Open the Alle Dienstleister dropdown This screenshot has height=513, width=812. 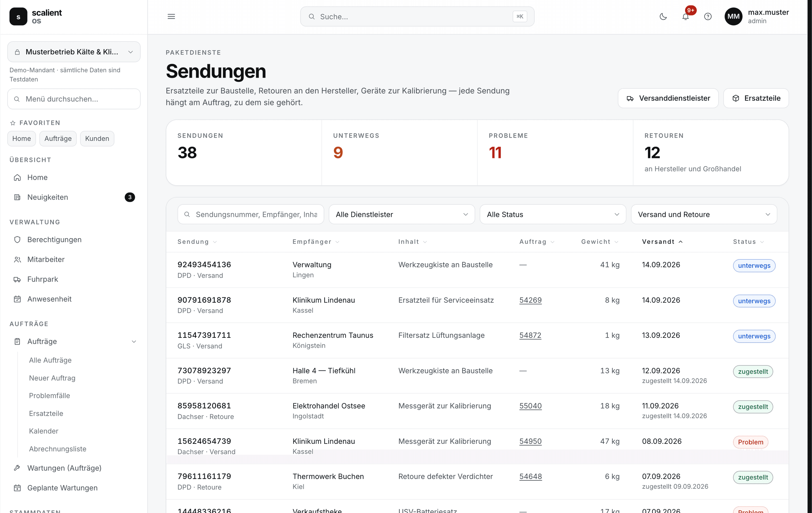(402, 214)
